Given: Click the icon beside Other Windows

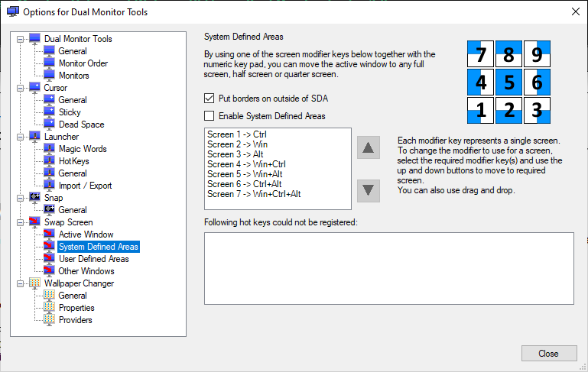Looking at the screenshot, I should click(x=49, y=271).
